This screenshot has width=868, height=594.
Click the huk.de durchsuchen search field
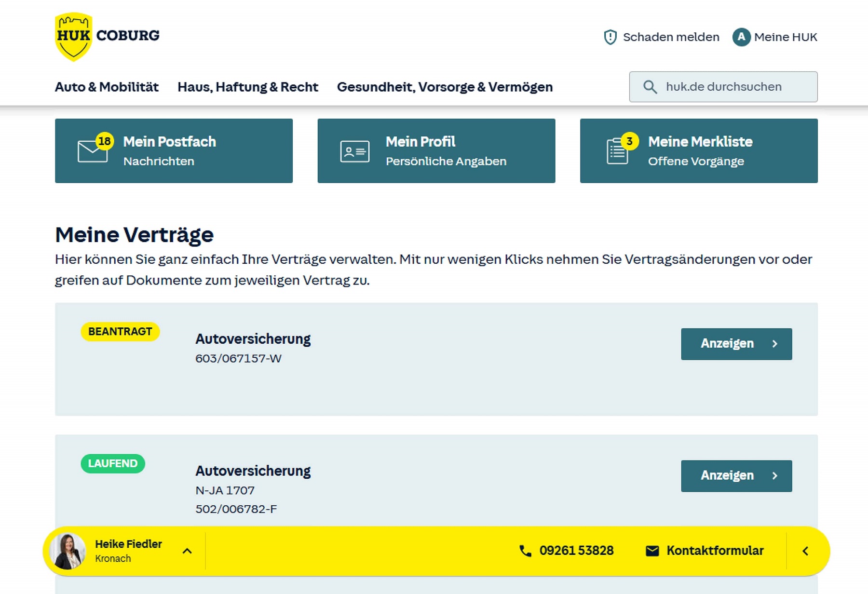pos(723,87)
